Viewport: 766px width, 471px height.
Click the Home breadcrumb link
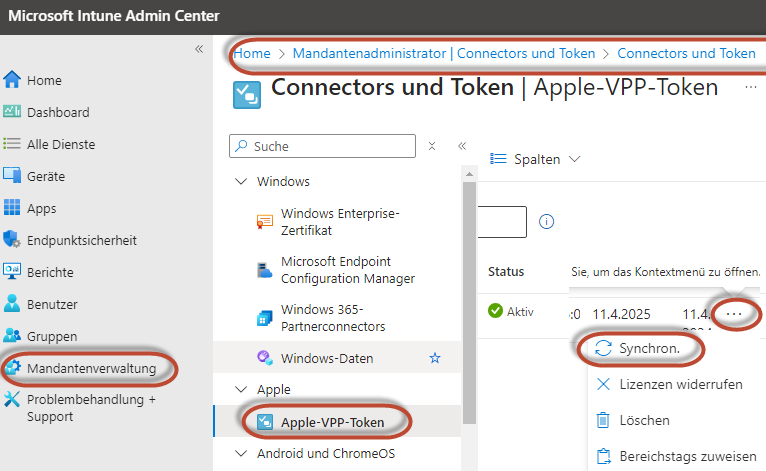tap(252, 53)
